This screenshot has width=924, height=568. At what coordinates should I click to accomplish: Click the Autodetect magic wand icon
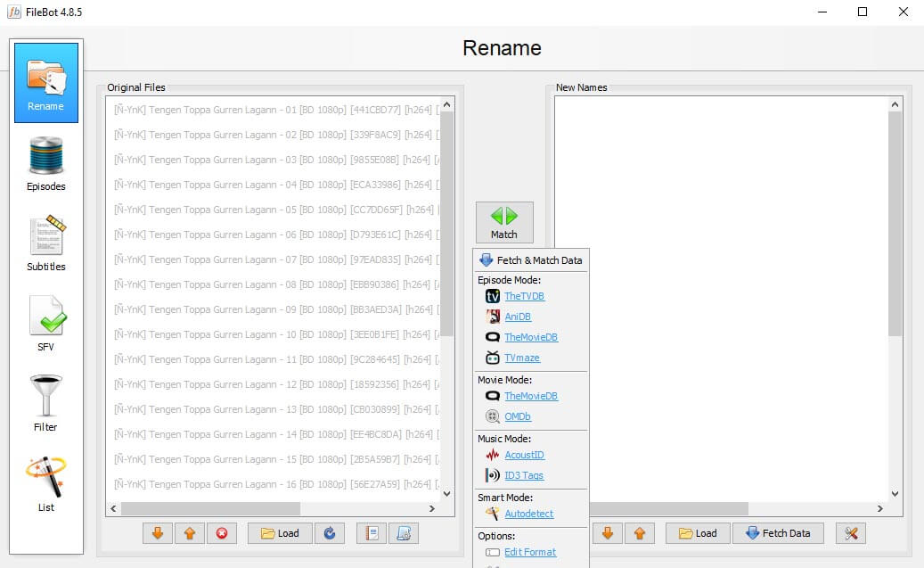coord(493,514)
